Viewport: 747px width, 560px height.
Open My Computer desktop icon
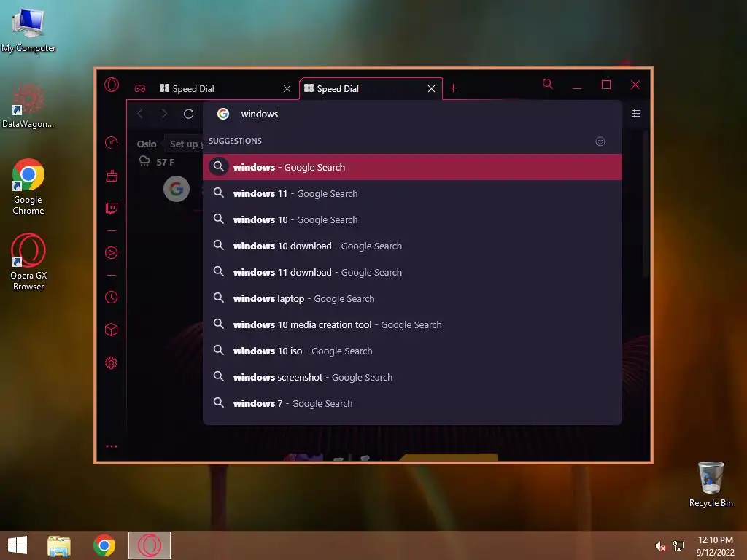click(28, 29)
